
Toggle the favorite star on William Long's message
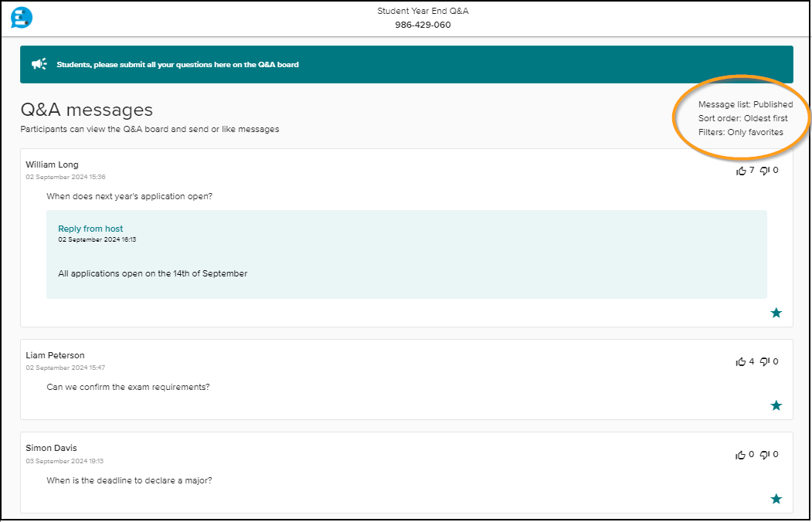[776, 313]
